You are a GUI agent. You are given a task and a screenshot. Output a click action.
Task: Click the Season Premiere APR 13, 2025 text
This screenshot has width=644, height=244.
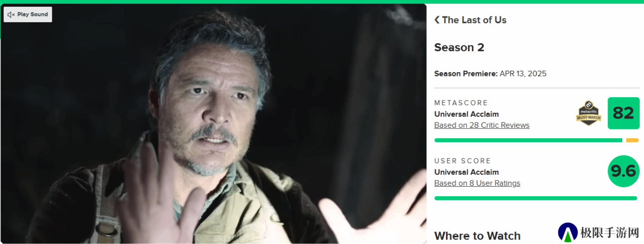click(490, 74)
